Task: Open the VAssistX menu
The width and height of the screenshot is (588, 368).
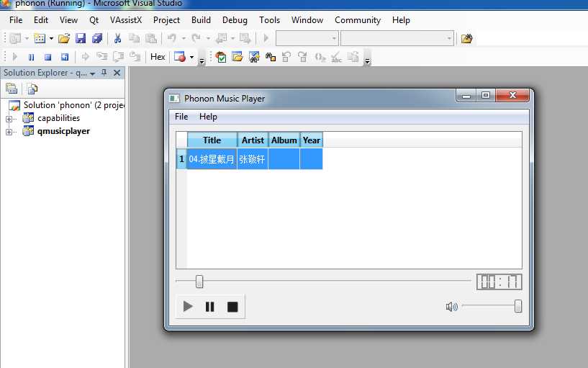Action: coord(126,20)
